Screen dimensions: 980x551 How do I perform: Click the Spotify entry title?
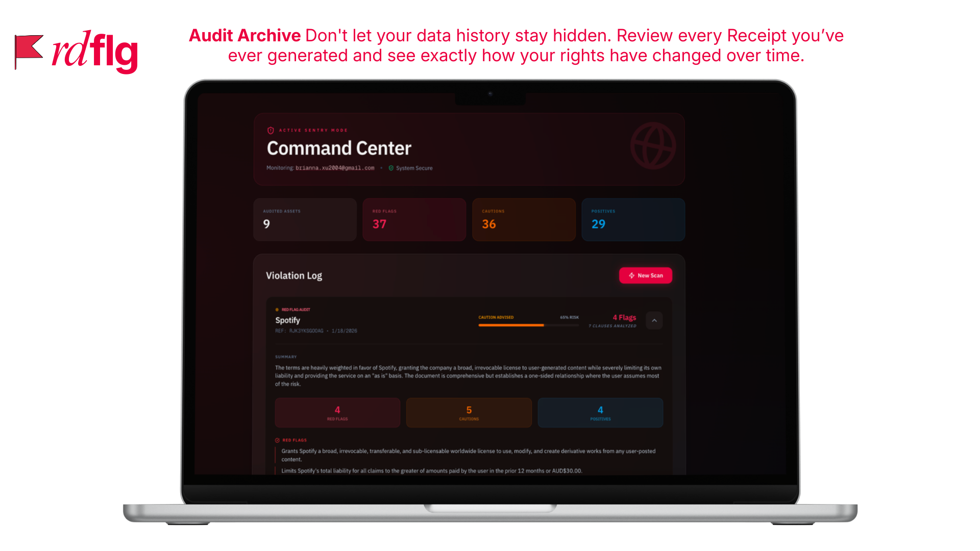288,320
